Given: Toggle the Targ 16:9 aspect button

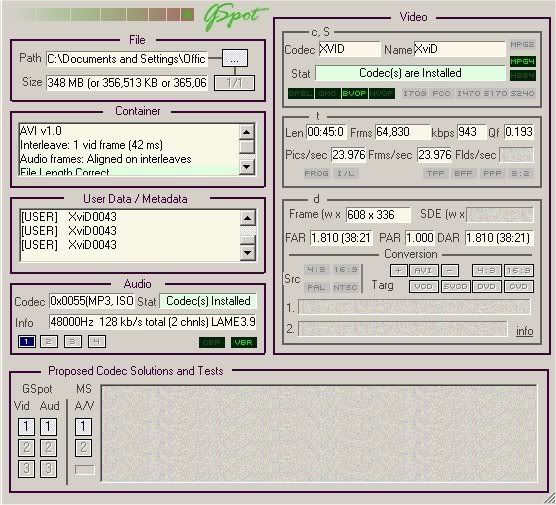Looking at the screenshot, I should (x=519, y=271).
